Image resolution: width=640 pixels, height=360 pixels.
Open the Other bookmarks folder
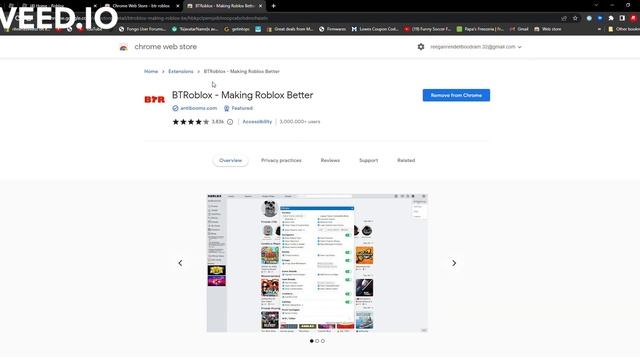coord(624,29)
